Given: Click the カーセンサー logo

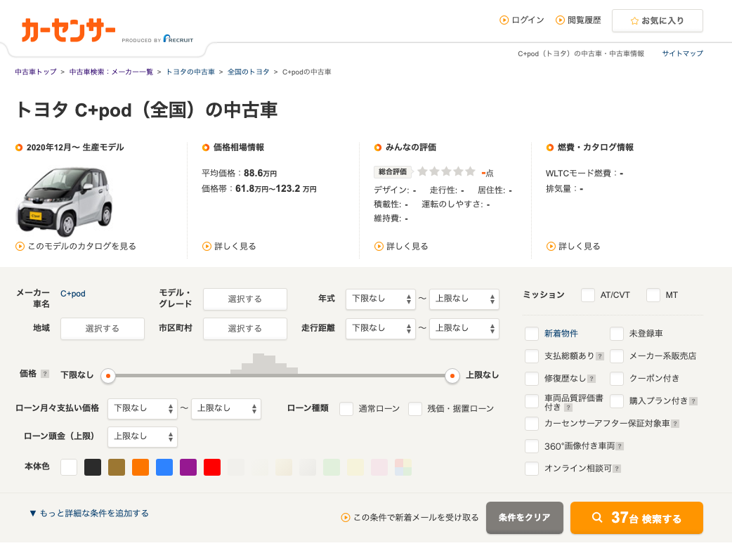Looking at the screenshot, I should 68,30.
